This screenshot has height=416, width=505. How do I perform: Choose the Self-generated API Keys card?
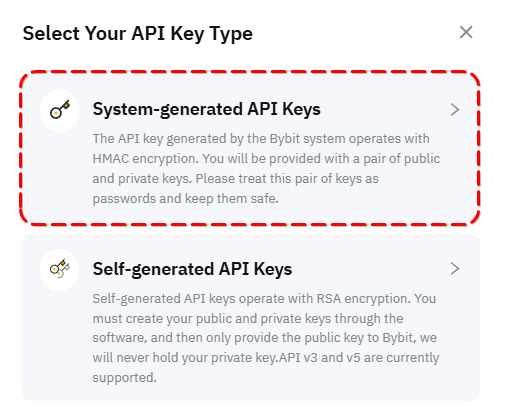click(251, 317)
